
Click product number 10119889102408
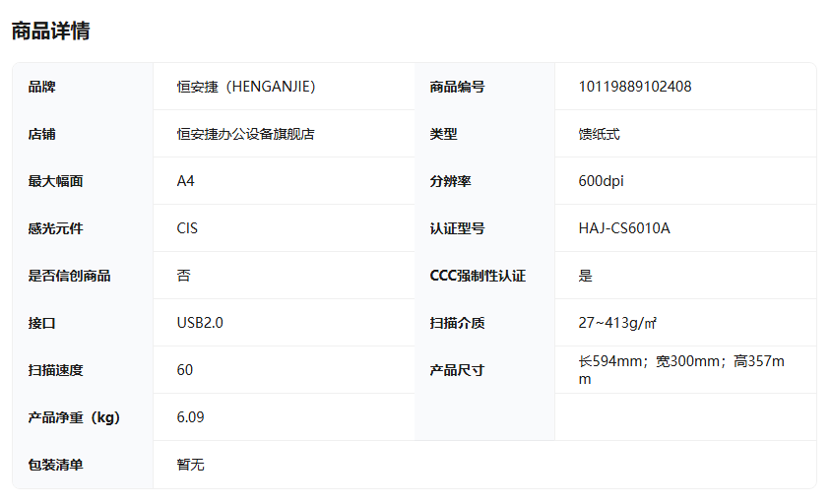[635, 87]
